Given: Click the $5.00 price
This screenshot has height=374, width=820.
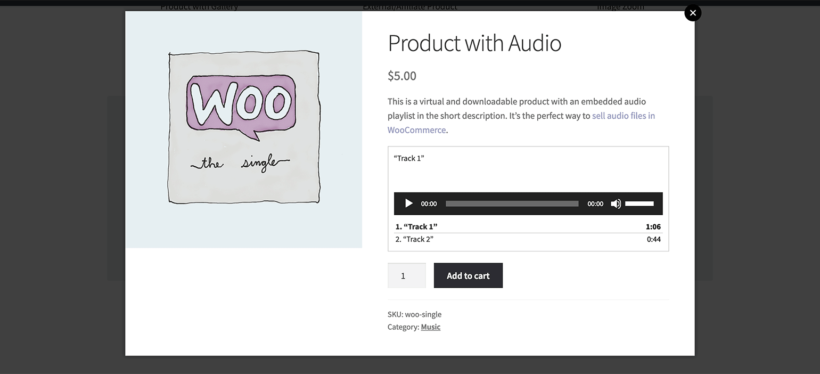Looking at the screenshot, I should tap(402, 76).
